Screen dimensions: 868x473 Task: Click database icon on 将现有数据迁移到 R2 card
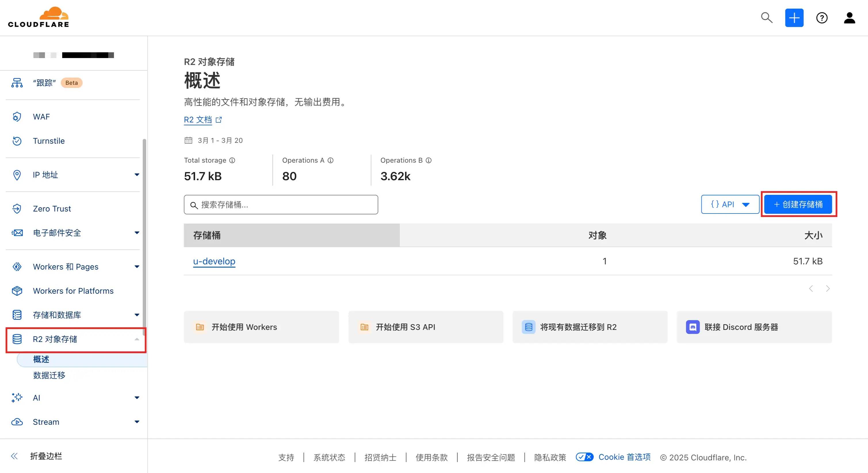tap(529, 327)
